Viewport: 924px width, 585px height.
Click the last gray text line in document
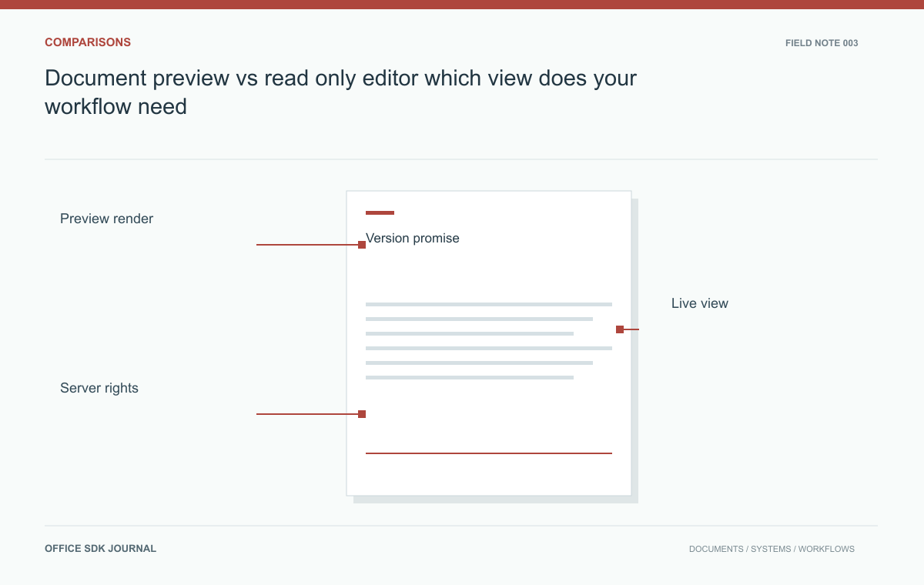(x=470, y=377)
